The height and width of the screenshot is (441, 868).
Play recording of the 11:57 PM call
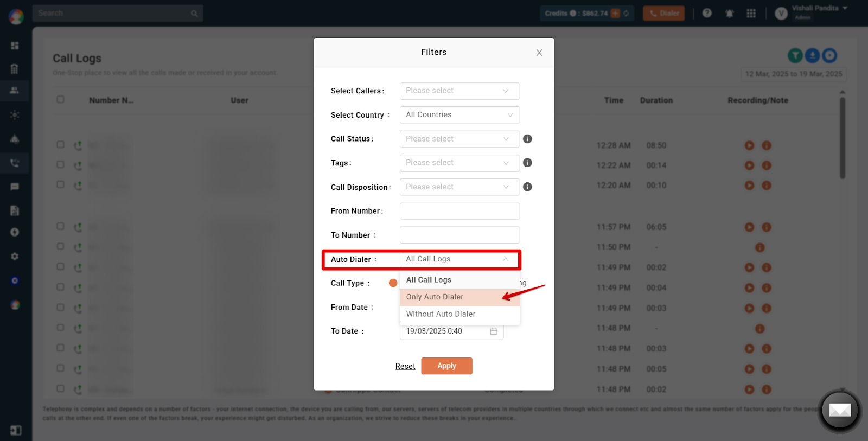click(749, 227)
